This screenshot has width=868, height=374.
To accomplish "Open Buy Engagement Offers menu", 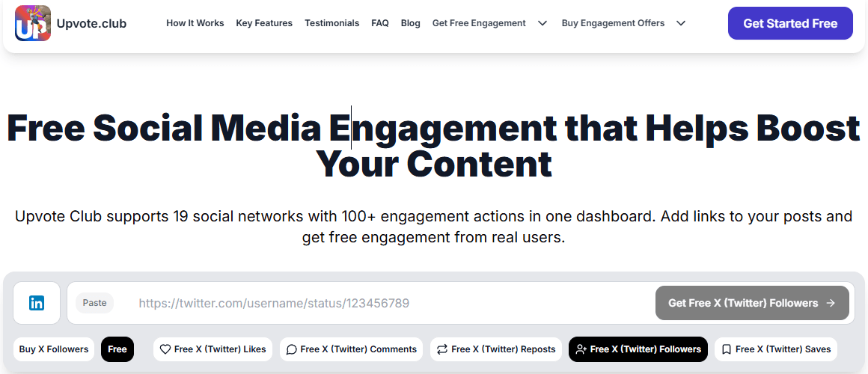I will [613, 23].
